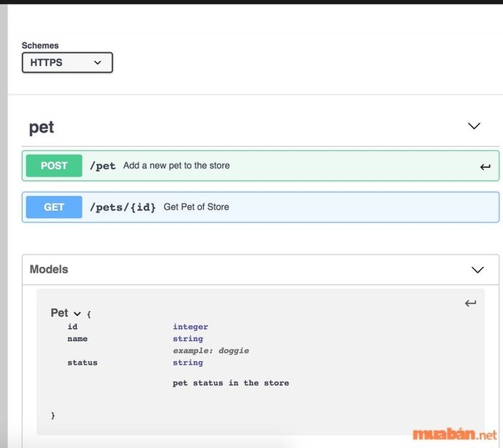Click the Models section title
Screen dimensions: 503x448
pos(49,269)
